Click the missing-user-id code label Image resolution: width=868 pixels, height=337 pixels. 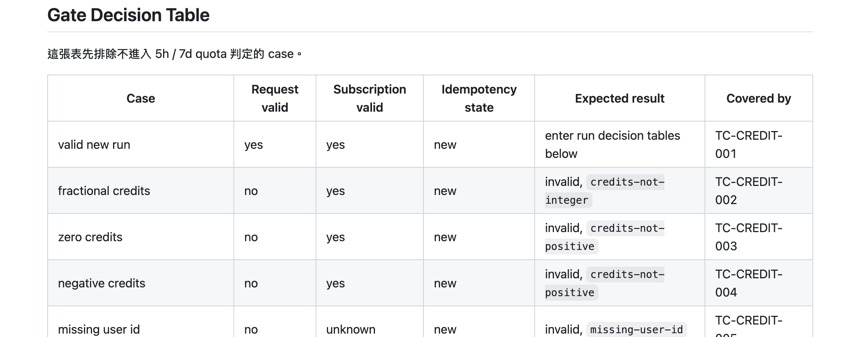coord(636,330)
